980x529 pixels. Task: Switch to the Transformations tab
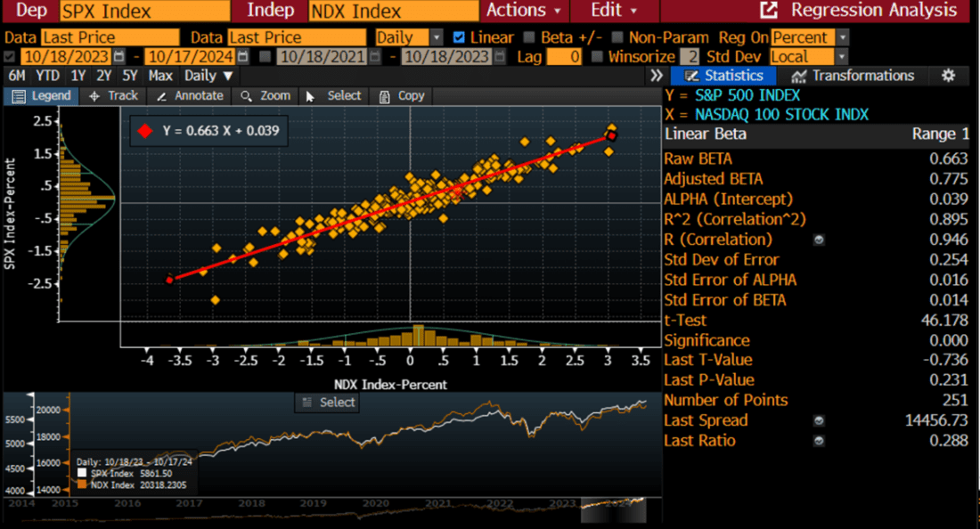click(x=853, y=76)
